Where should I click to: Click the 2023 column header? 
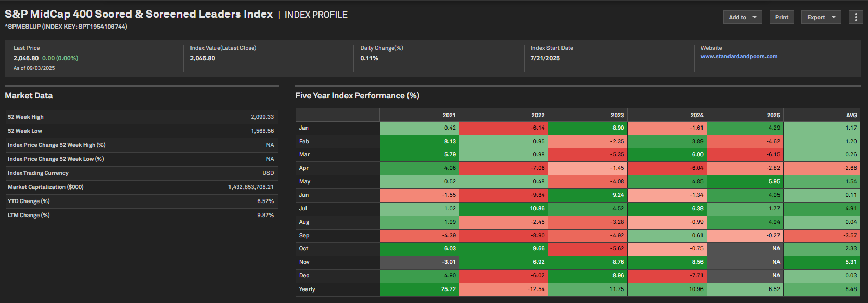588,115
